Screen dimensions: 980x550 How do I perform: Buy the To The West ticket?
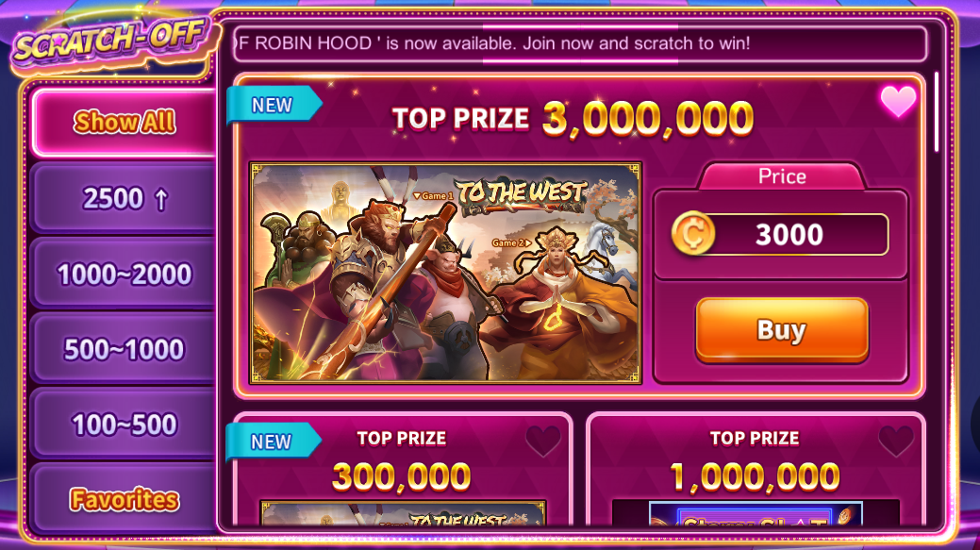pos(782,330)
